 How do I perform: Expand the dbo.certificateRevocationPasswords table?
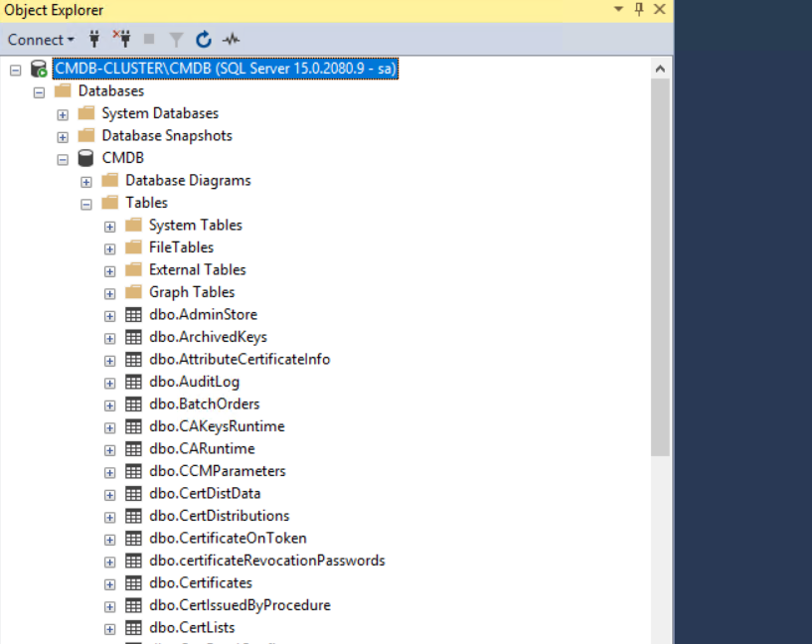point(109,563)
